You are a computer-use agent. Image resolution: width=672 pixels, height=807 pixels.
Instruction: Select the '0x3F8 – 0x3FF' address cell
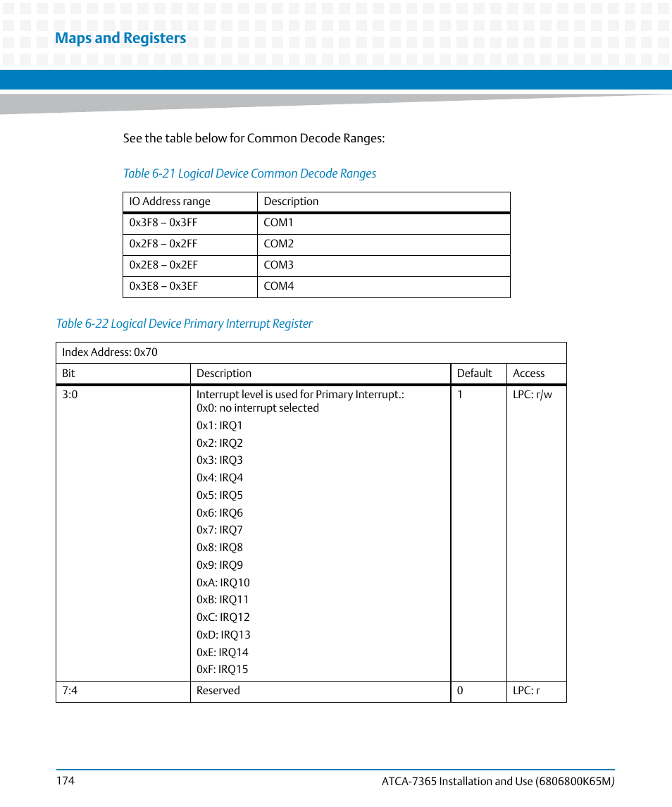click(x=190, y=223)
